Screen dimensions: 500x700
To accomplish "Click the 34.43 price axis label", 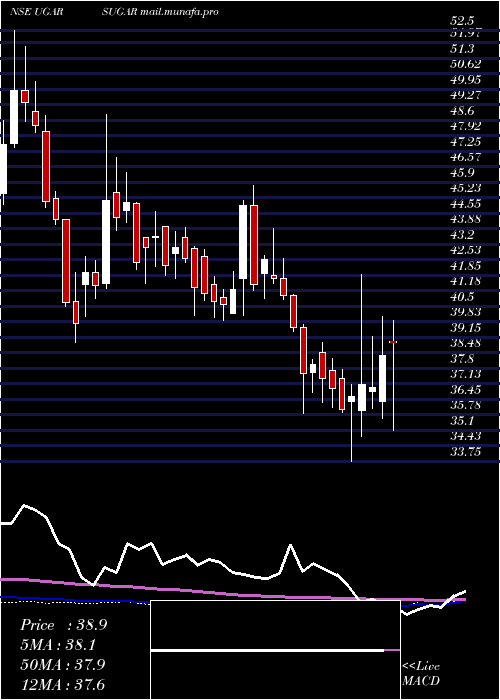I will tap(466, 436).
